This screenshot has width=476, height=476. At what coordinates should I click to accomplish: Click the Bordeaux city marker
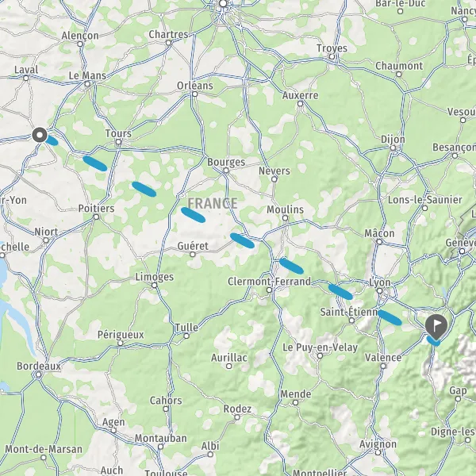coord(39,374)
